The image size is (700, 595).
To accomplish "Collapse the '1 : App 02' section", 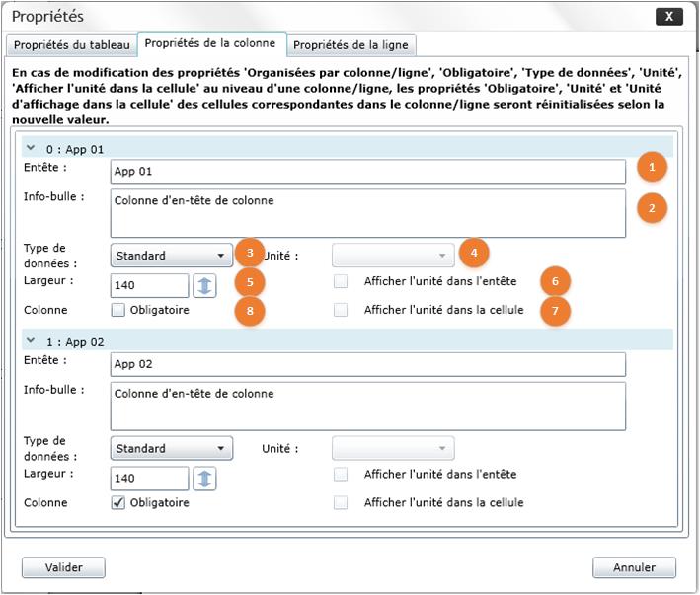I will point(31,340).
